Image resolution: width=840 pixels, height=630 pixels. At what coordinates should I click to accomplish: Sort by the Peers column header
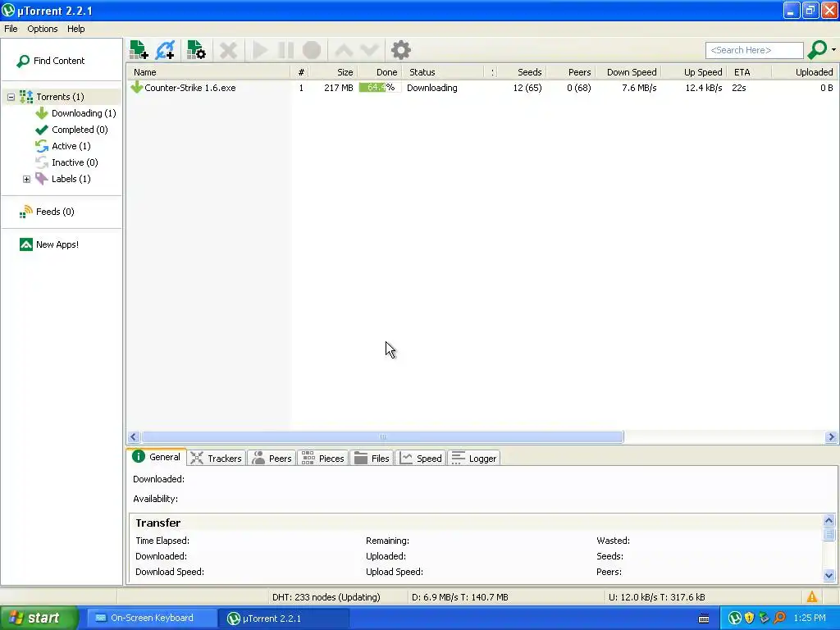(x=571, y=72)
